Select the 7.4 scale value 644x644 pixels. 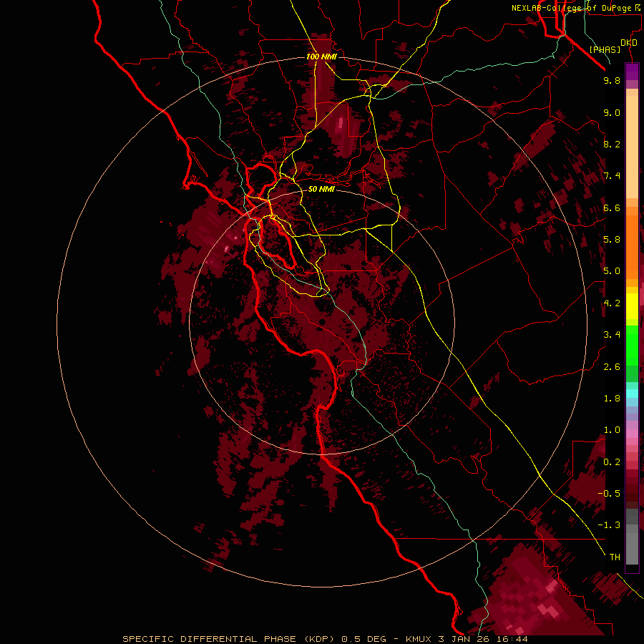tap(612, 176)
